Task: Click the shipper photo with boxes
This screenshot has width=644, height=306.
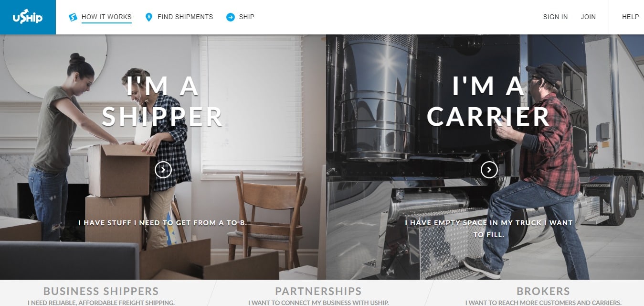Action: tap(163, 157)
